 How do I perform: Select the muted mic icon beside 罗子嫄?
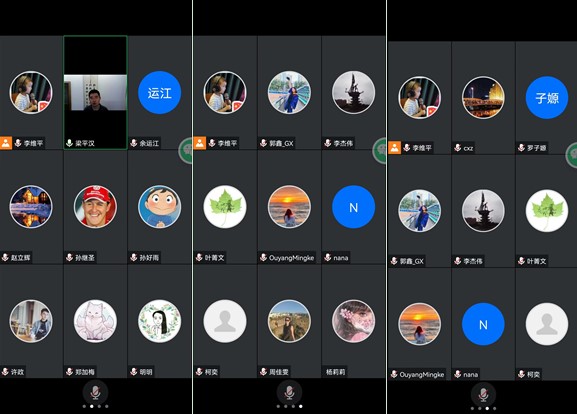click(x=521, y=148)
